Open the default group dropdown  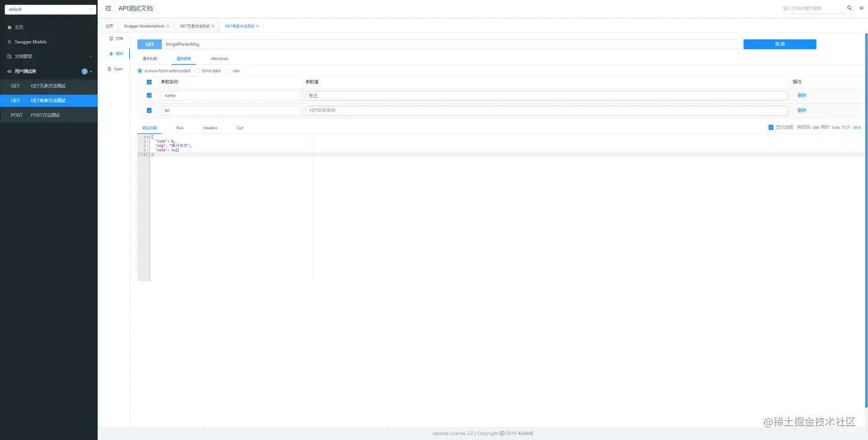point(51,9)
